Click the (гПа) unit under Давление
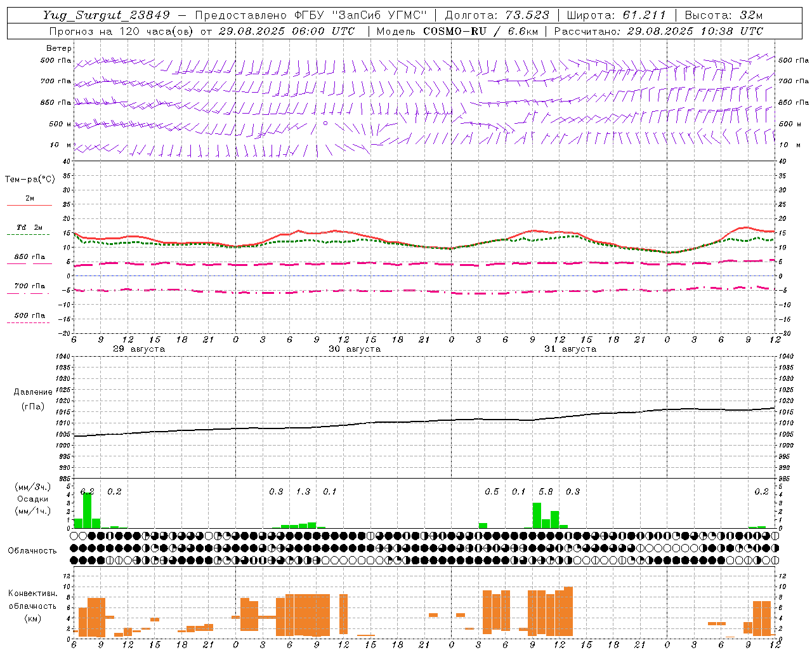Image resolution: width=812 pixels, height=650 pixels. (x=32, y=406)
